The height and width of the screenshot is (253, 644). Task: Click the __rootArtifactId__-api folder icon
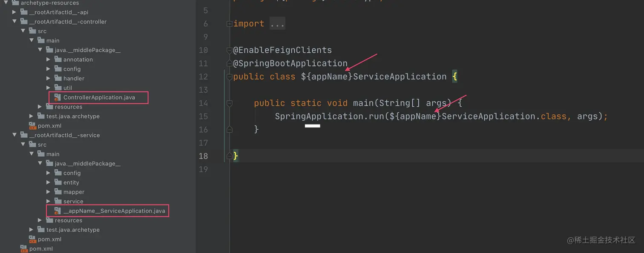24,12
